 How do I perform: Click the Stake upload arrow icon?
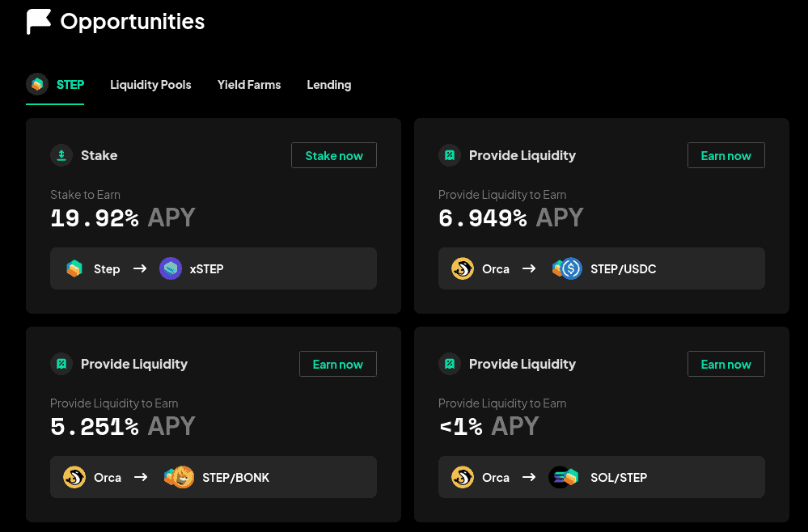click(61, 155)
